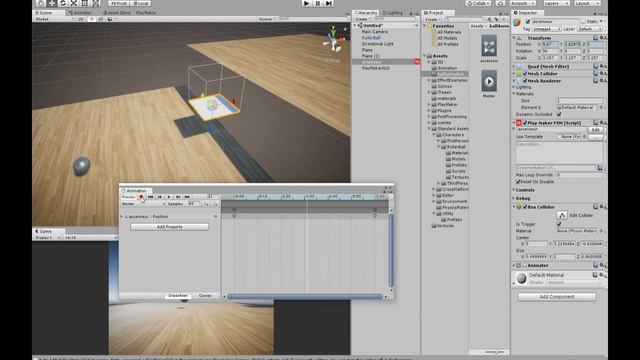Open the animation clip dropdown showing Monter
This screenshot has width=640, height=360.
143,204
